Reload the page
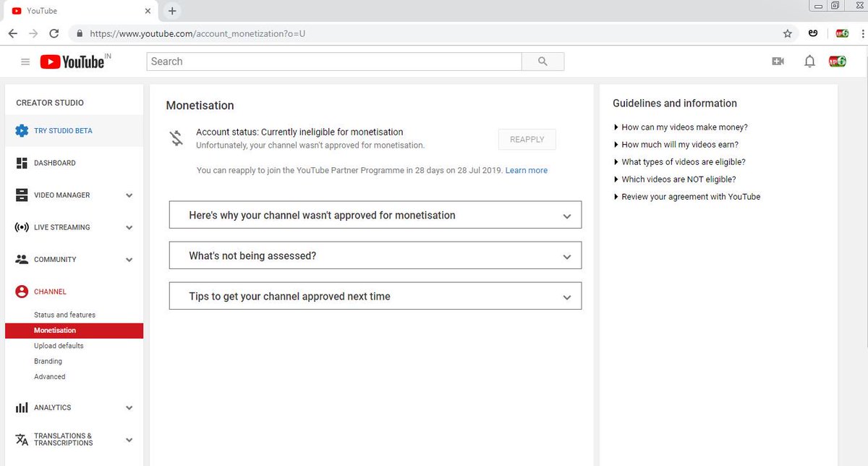 (54, 33)
